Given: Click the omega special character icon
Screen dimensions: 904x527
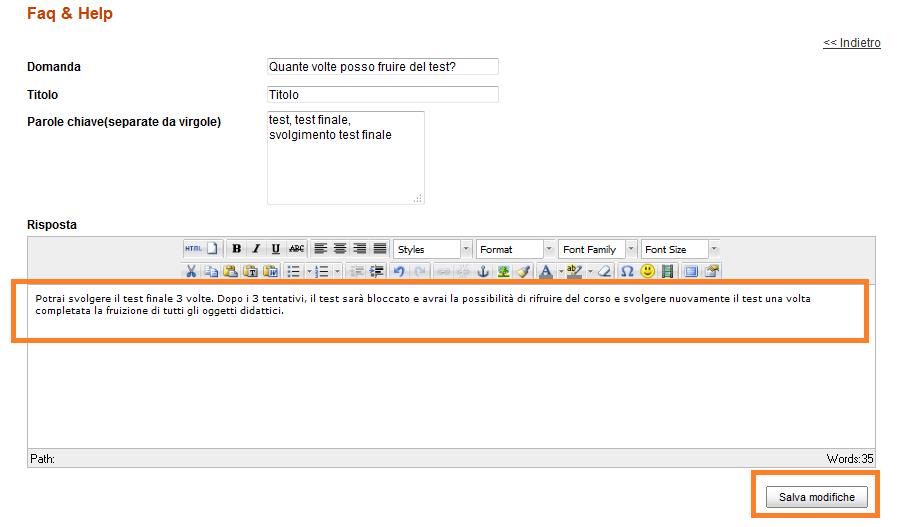Looking at the screenshot, I should pos(627,271).
